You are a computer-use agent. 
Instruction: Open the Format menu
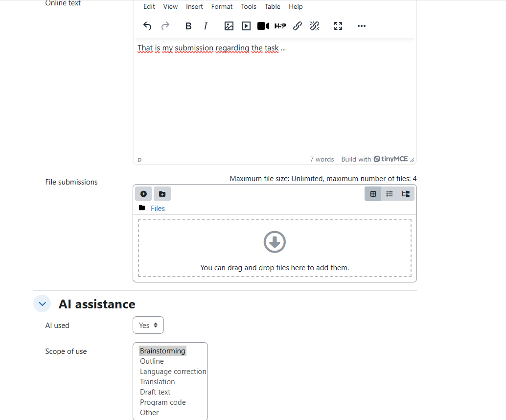pyautogui.click(x=222, y=6)
